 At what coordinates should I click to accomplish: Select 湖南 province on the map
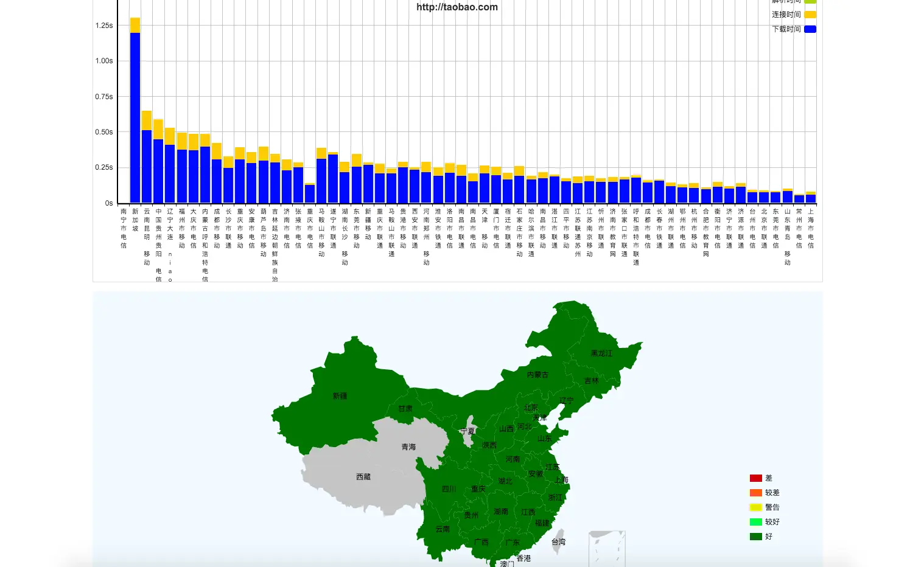pyautogui.click(x=501, y=512)
